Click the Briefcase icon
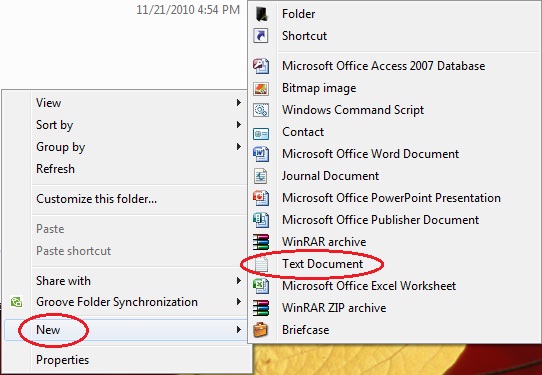542x375 pixels. [261, 330]
